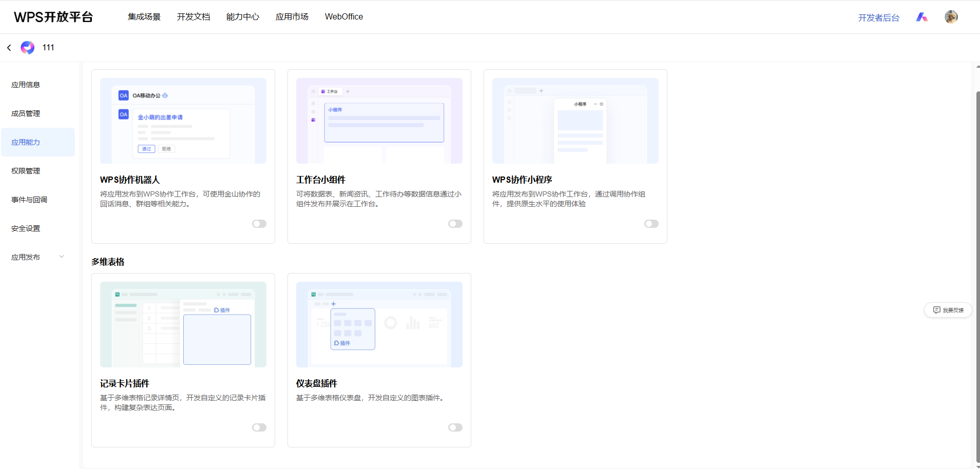This screenshot has height=469, width=980.
Task: Click the 仪表盘插件 card title
Action: [x=317, y=383]
